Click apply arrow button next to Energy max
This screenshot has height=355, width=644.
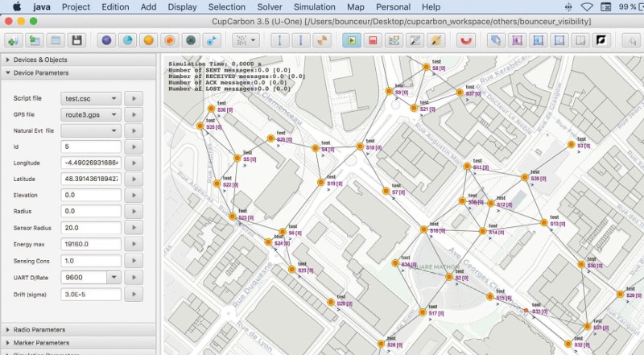click(x=134, y=244)
